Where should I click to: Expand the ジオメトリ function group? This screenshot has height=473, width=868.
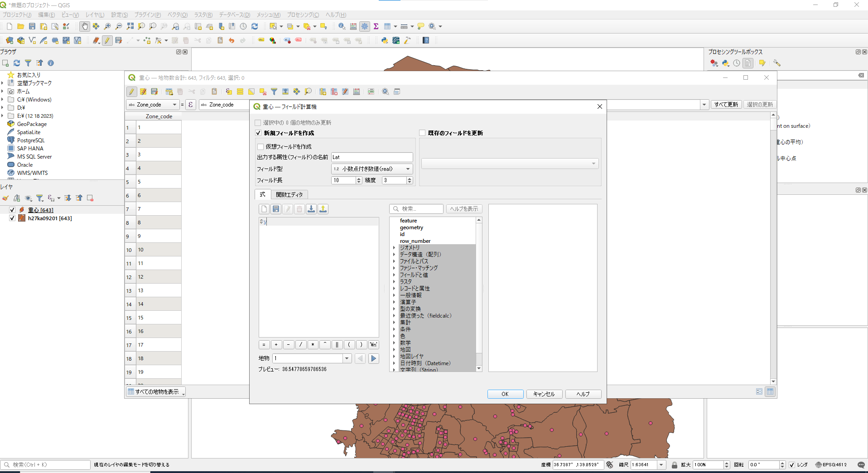pyautogui.click(x=394, y=248)
